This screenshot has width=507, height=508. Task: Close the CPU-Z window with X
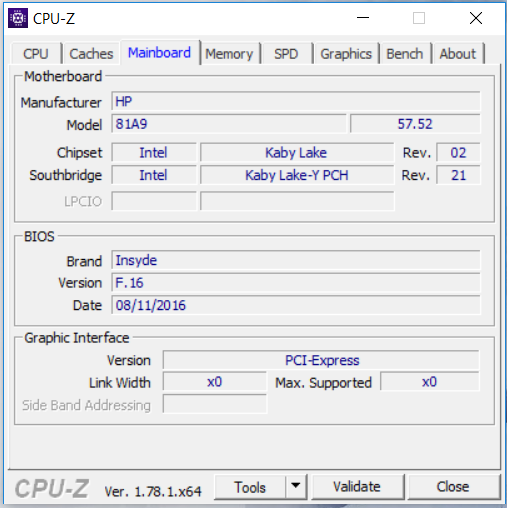pyautogui.click(x=476, y=18)
